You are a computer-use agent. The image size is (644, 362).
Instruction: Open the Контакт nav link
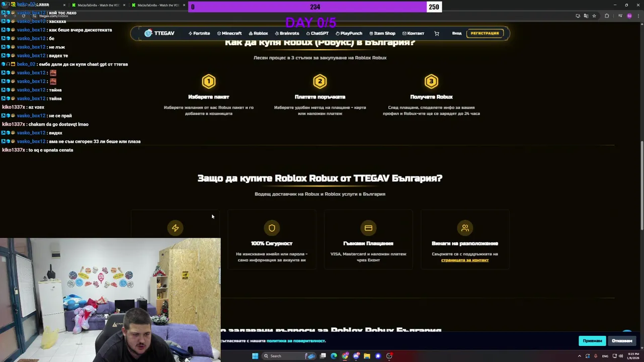(413, 33)
